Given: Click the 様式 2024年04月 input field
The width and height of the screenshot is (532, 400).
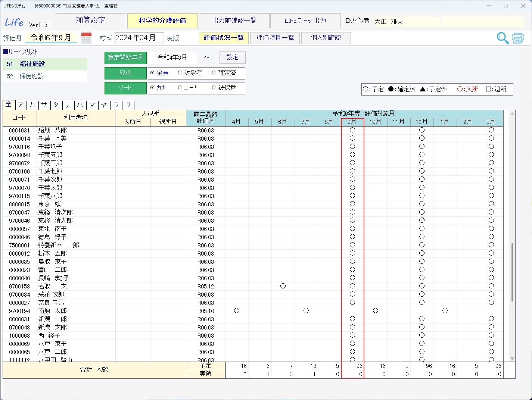Looking at the screenshot, I should 139,38.
